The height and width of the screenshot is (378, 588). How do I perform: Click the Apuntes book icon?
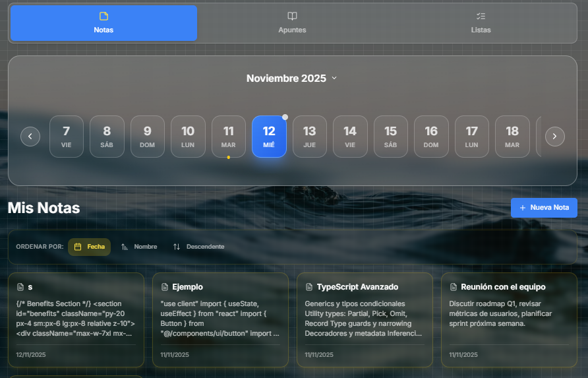(x=292, y=16)
